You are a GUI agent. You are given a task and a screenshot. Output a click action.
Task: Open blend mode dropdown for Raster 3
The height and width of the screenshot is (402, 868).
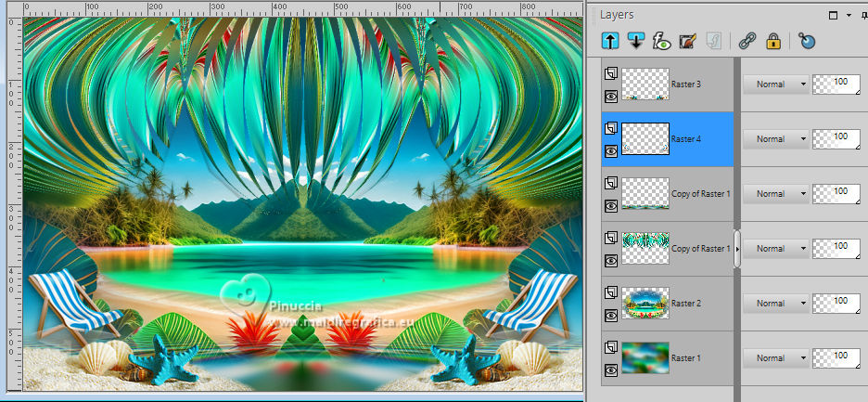coord(775,84)
